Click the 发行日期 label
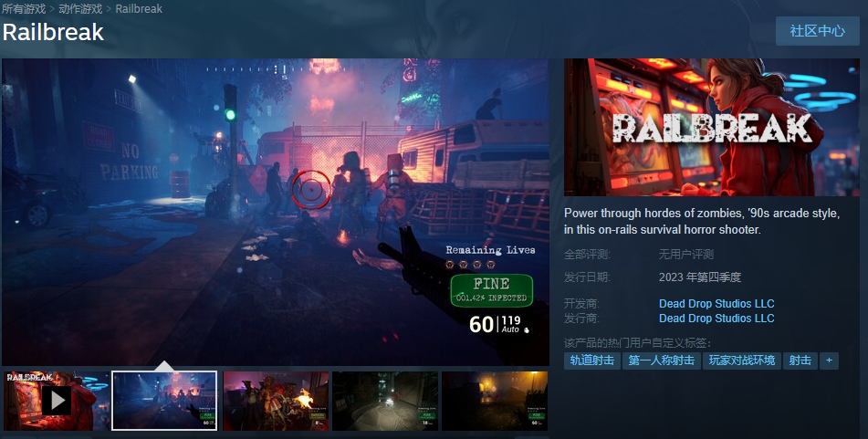Viewport: 868px width, 439px height. pos(587,277)
